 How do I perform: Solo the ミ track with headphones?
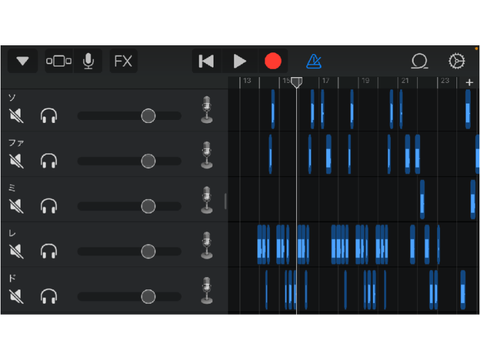coord(49,206)
